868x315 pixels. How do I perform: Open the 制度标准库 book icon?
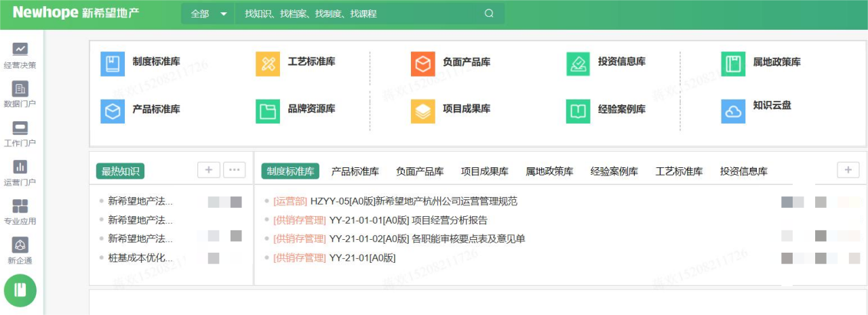tap(113, 64)
